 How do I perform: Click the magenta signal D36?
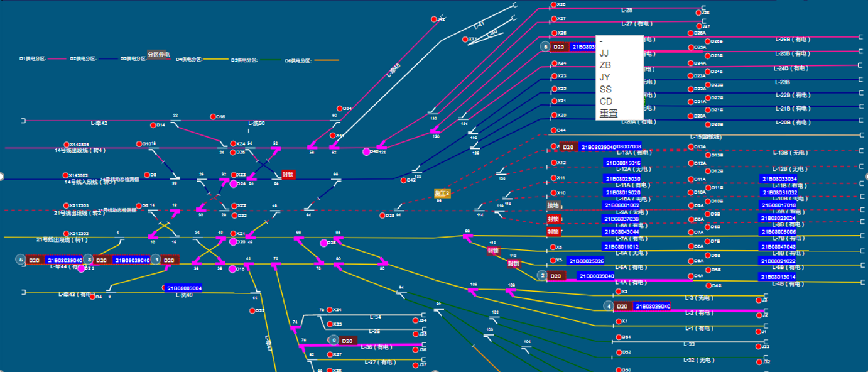coord(324,243)
